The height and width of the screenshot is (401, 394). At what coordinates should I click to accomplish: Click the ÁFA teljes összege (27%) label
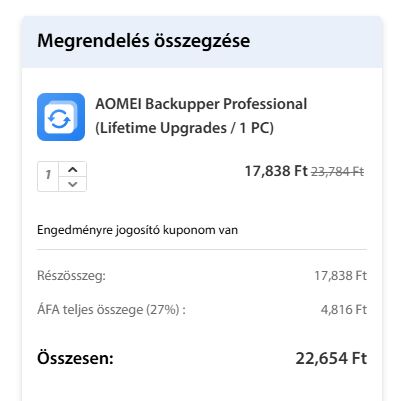pyautogui.click(x=111, y=310)
